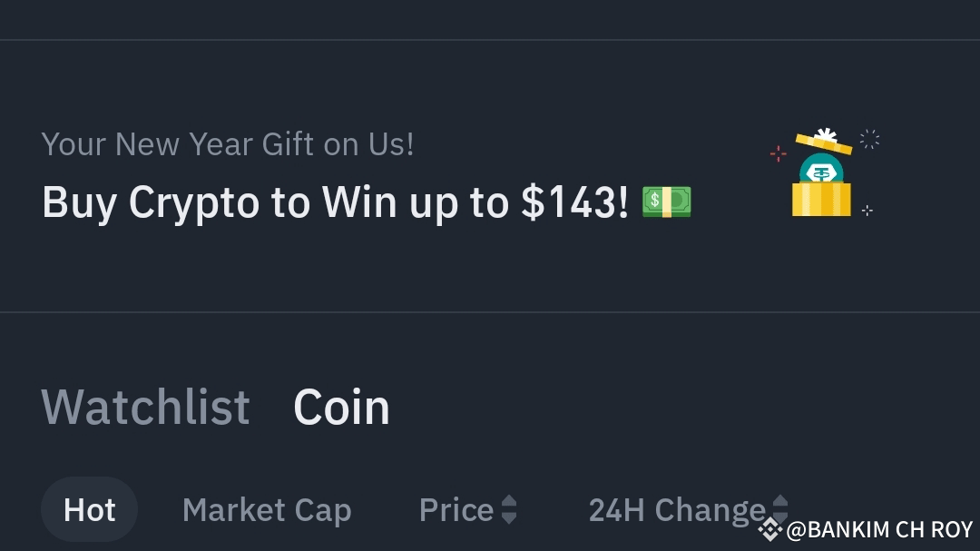The image size is (980, 551).
Task: Select the Hot filter chip
Action: click(89, 510)
